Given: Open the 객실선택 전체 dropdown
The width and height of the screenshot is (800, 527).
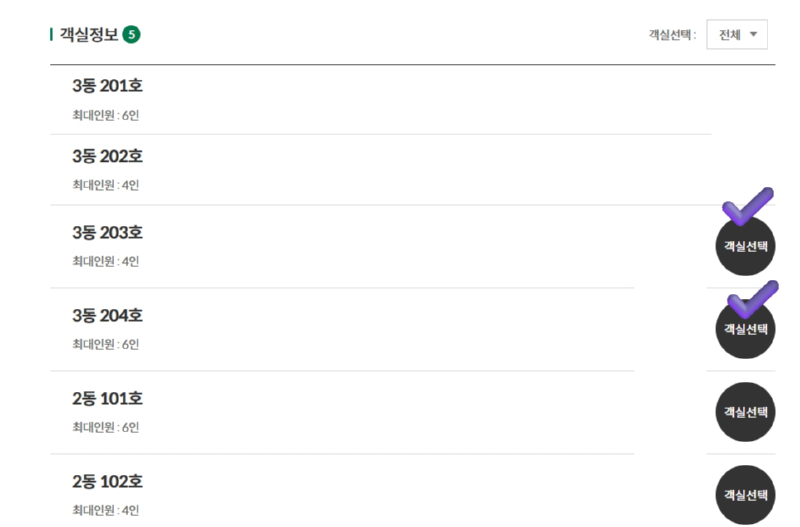Looking at the screenshot, I should click(x=736, y=35).
